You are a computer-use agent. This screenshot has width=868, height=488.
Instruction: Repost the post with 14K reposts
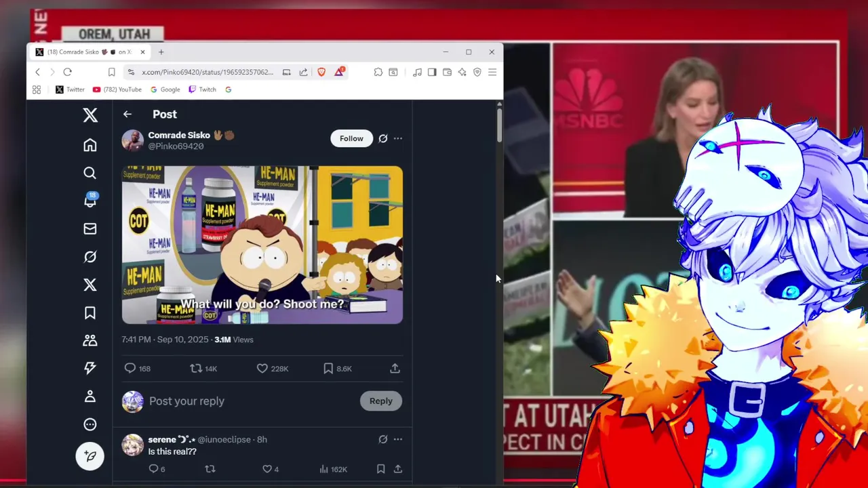203,369
